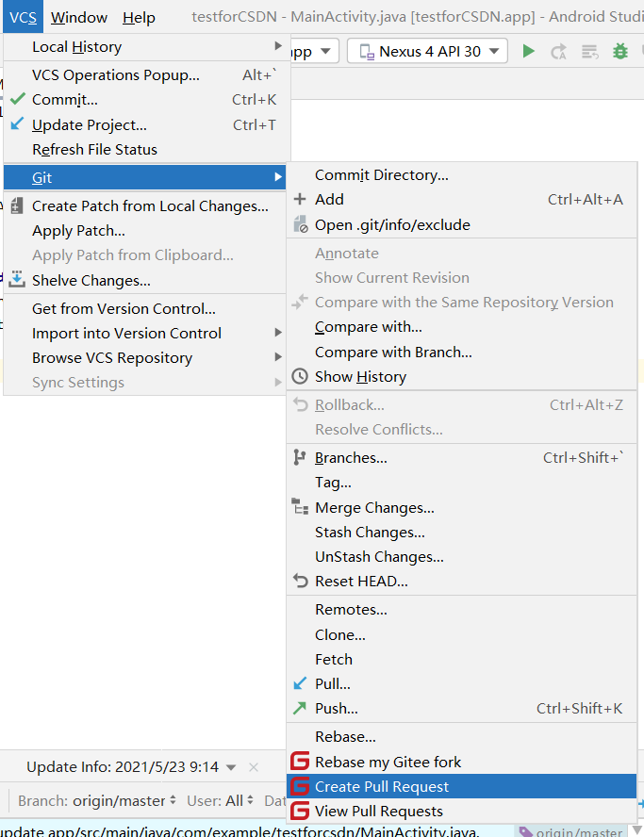Image resolution: width=644 pixels, height=837 pixels.
Task: Click the origin/master tag icon
Action: [x=526, y=831]
